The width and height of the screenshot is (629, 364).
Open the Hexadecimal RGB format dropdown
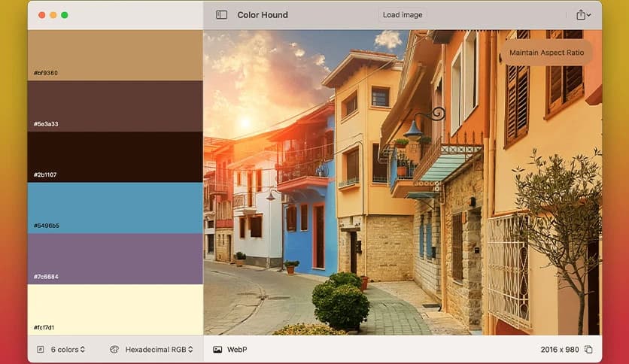point(160,350)
